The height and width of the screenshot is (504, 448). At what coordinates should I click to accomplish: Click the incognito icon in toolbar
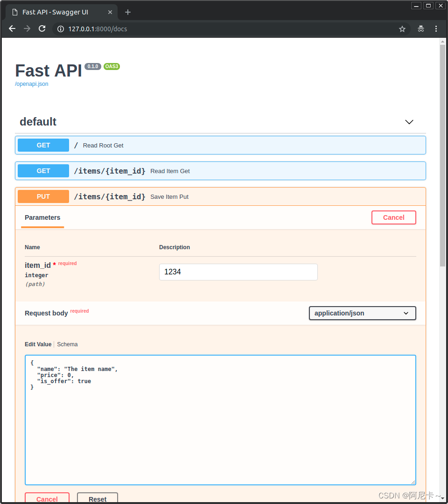pyautogui.click(x=420, y=28)
